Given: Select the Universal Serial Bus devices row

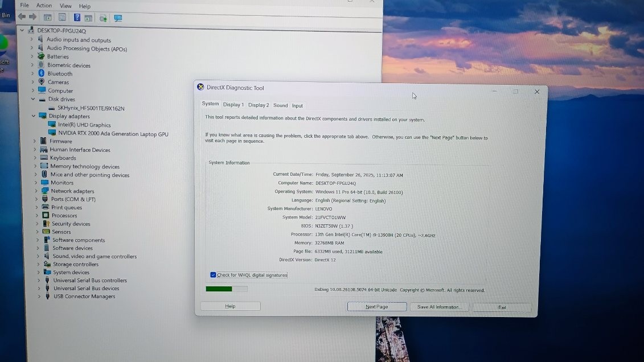Looking at the screenshot, I should [x=86, y=288].
